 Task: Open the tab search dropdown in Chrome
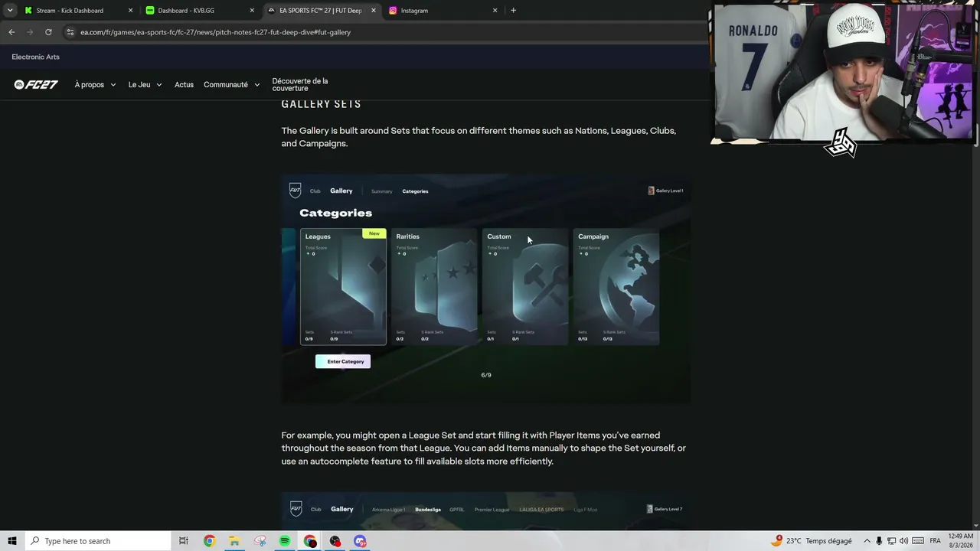click(x=10, y=11)
